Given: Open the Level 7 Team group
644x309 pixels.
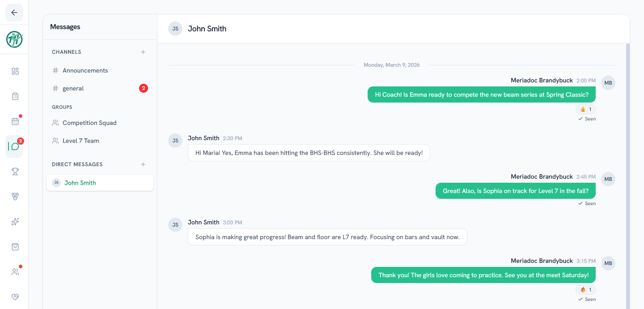Looking at the screenshot, I should point(100,141).
